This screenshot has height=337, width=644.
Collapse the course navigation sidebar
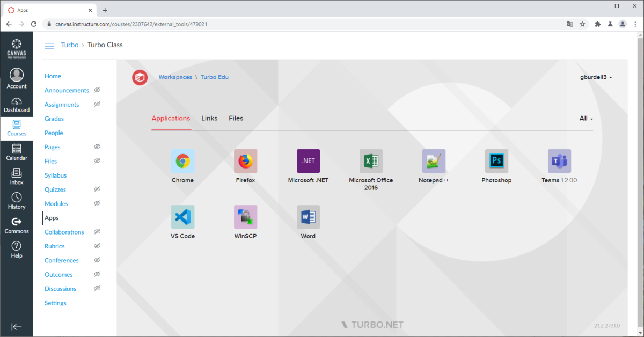tap(17, 326)
